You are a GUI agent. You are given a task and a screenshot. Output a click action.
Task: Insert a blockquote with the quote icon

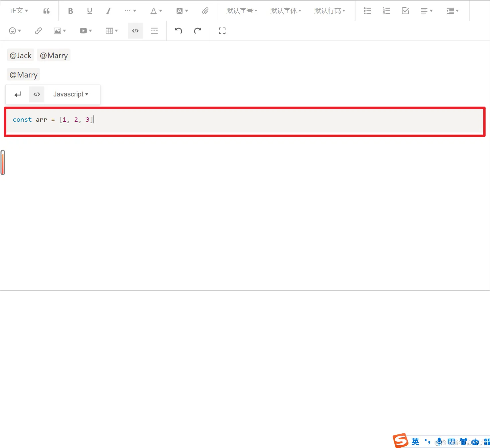click(x=47, y=11)
